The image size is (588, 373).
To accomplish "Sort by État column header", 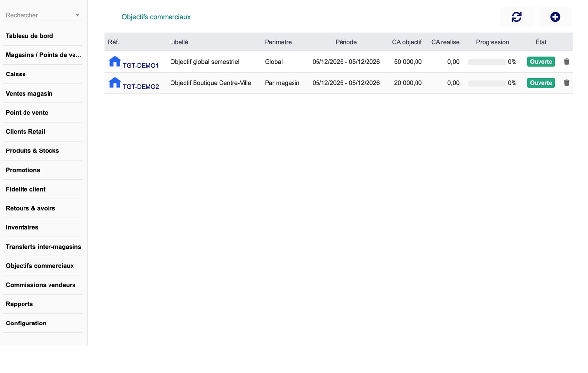I will coord(541,42).
